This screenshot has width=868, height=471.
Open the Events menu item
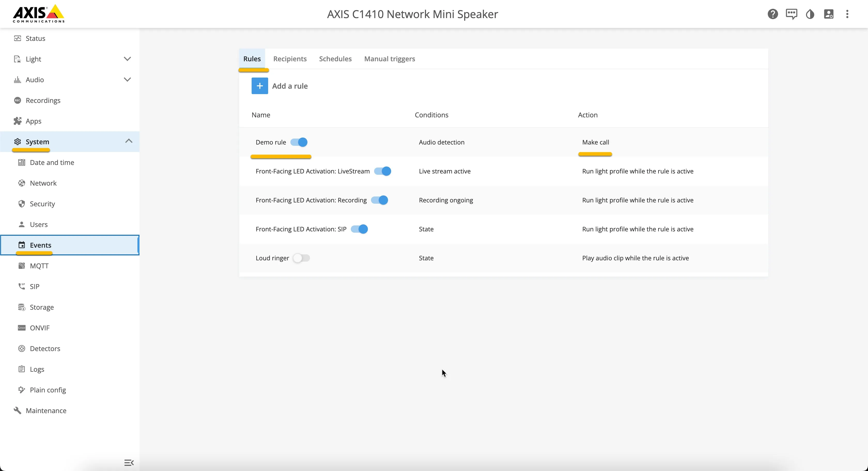pos(70,245)
